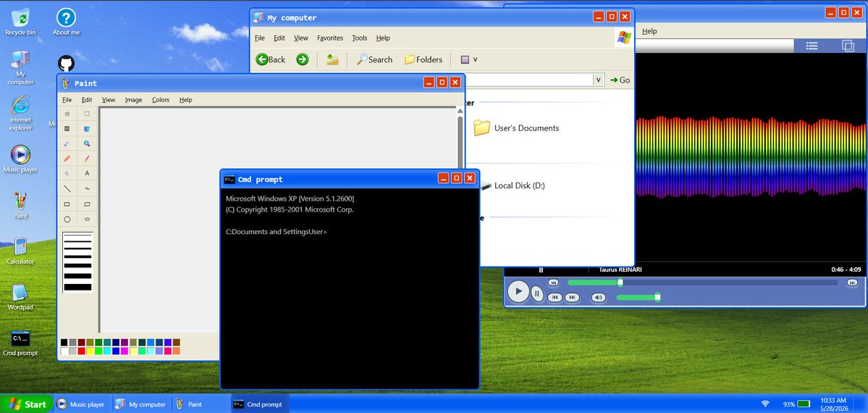Click the volume slider in Music player
The image size is (868, 413).
[x=638, y=298]
